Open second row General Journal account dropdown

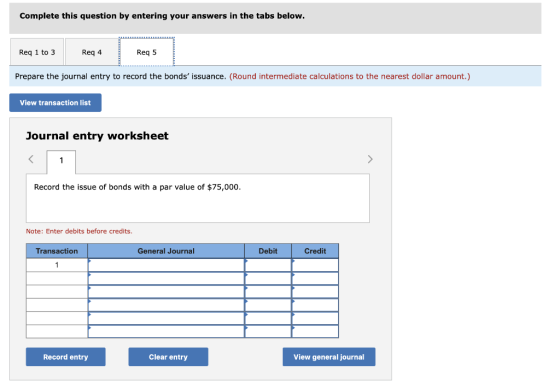coord(166,278)
